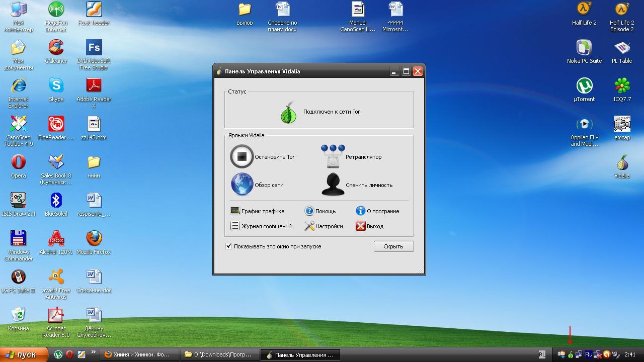Switch to D:\Downloads taskbar window

pos(218,354)
